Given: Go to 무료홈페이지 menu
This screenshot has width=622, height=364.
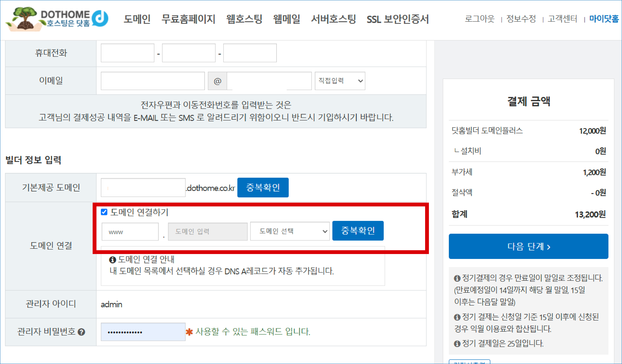Looking at the screenshot, I should [188, 19].
